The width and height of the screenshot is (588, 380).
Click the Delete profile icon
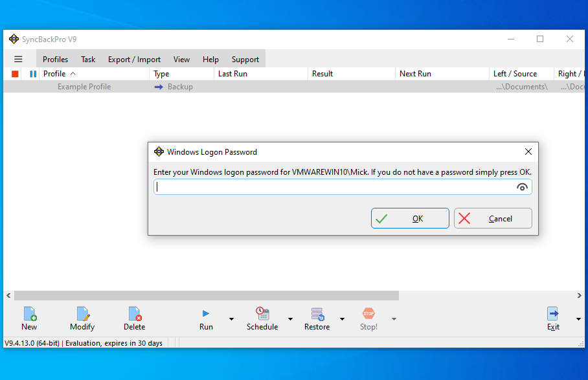(135, 314)
